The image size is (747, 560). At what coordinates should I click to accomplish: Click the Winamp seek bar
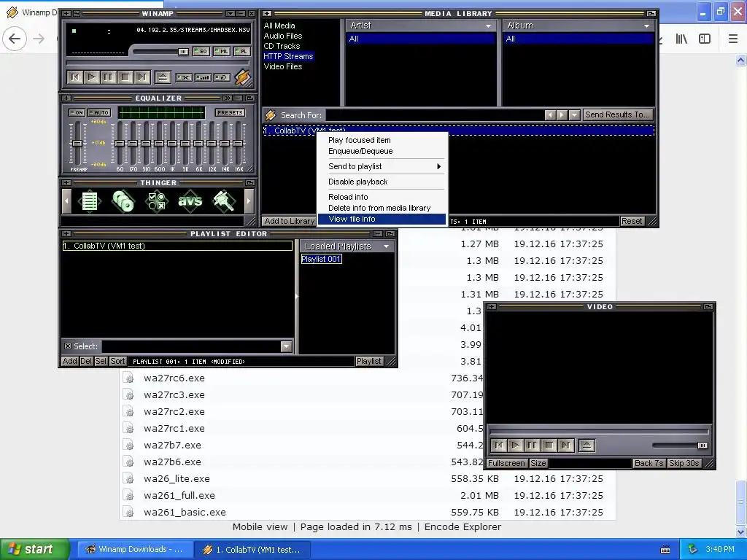point(158,63)
